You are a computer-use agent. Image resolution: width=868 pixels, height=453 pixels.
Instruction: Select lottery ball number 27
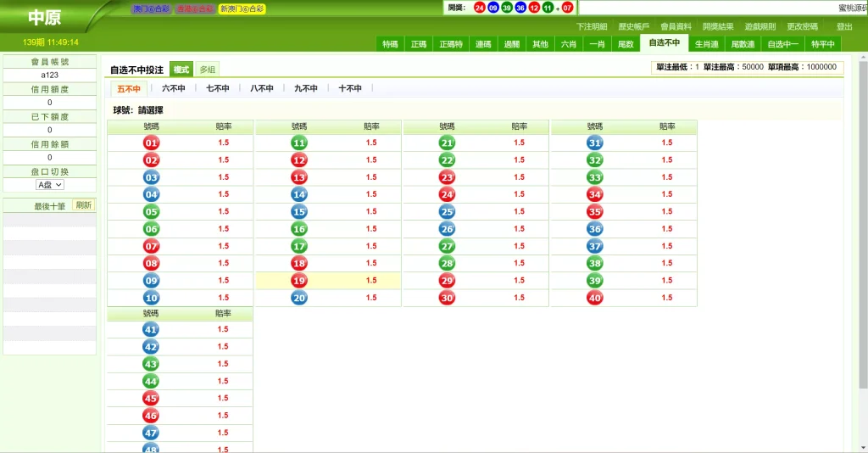447,246
